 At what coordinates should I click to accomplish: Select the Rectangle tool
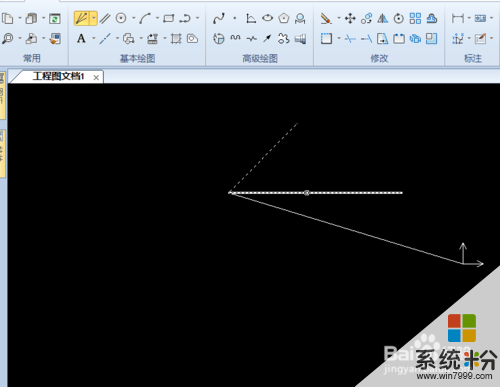[168, 18]
